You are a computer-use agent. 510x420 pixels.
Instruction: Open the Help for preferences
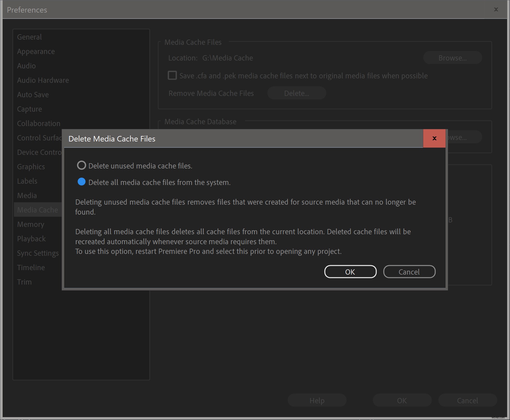[x=317, y=400]
